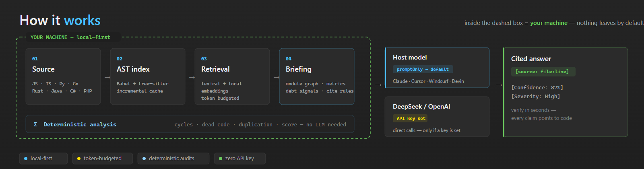Click the zero API key pill
The width and height of the screenshot is (644, 169).
tap(240, 159)
